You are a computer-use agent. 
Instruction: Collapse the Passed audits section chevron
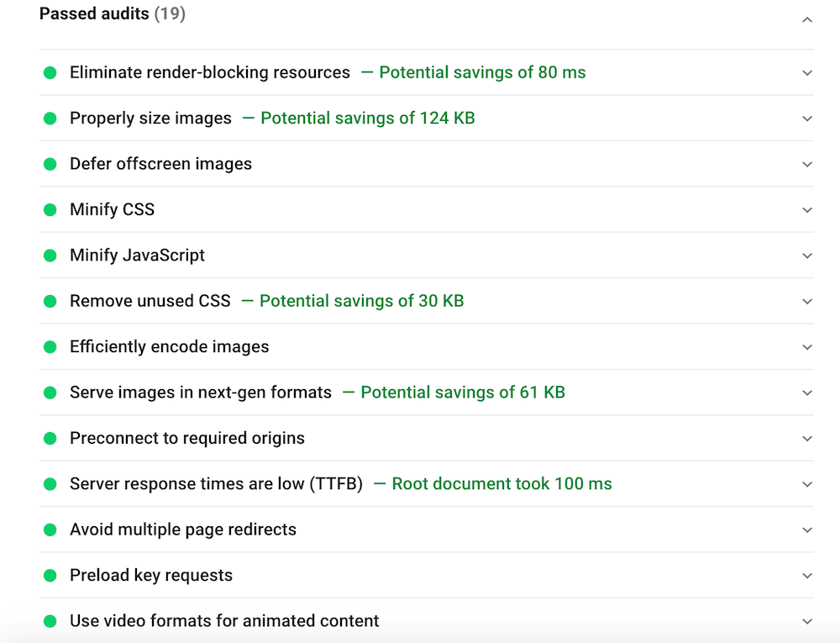click(x=806, y=19)
